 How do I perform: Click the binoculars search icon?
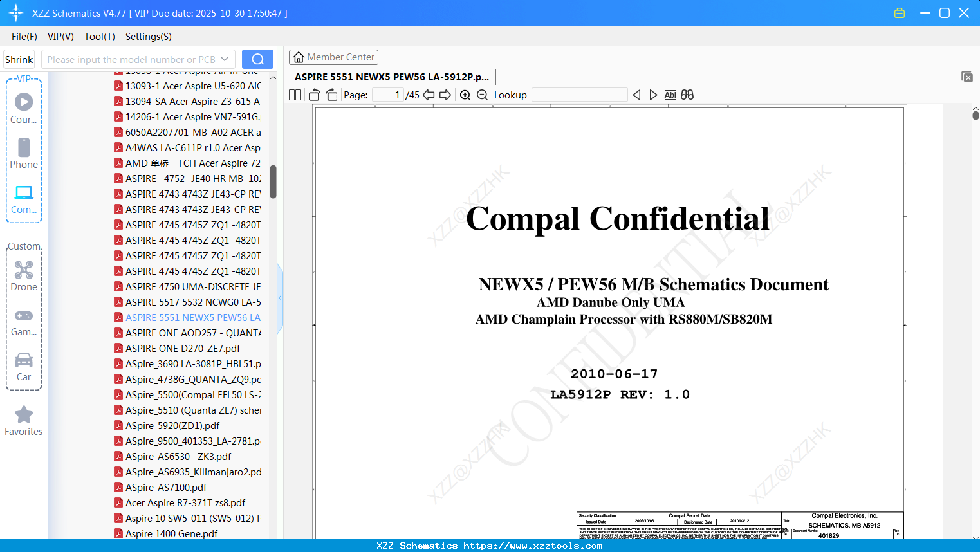(x=687, y=95)
